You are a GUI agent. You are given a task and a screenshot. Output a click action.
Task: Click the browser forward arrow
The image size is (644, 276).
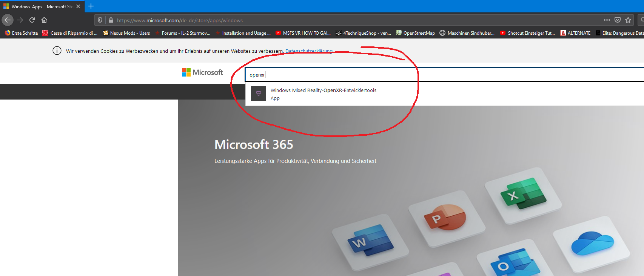[20, 20]
